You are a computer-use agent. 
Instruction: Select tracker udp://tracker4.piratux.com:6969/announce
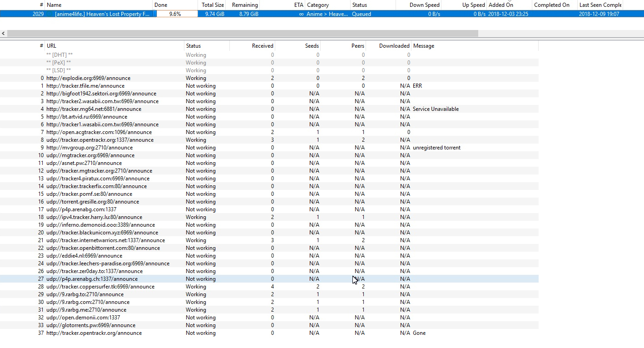pyautogui.click(x=269, y=179)
